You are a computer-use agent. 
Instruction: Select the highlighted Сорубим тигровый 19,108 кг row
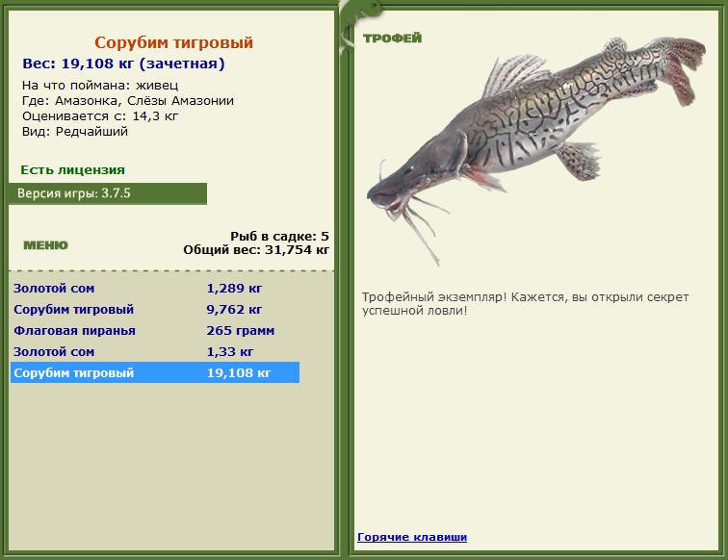click(x=155, y=372)
